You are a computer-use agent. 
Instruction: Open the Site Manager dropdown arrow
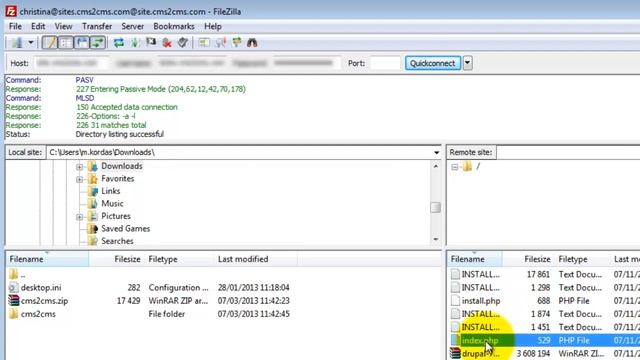coord(31,42)
